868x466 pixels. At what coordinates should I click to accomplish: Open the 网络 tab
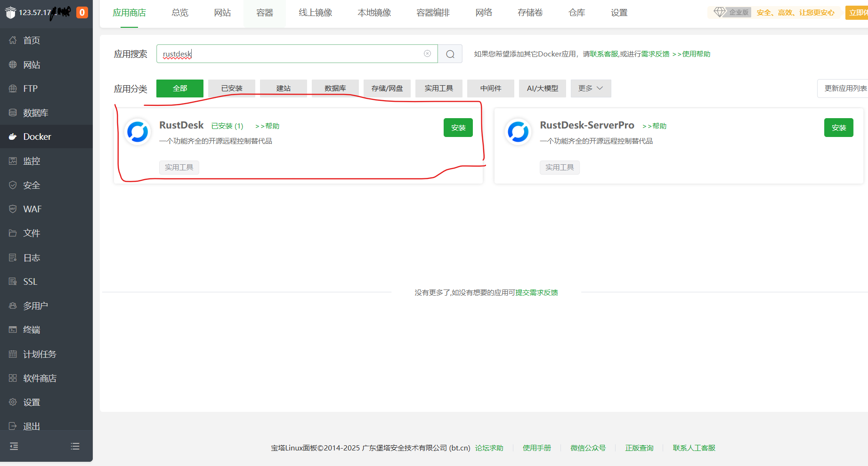(x=484, y=13)
